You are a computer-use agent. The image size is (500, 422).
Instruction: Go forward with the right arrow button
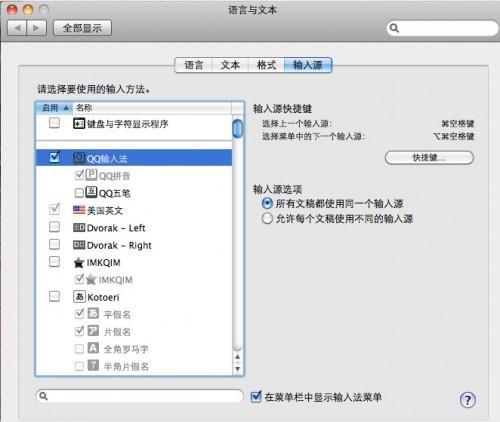click(37, 28)
